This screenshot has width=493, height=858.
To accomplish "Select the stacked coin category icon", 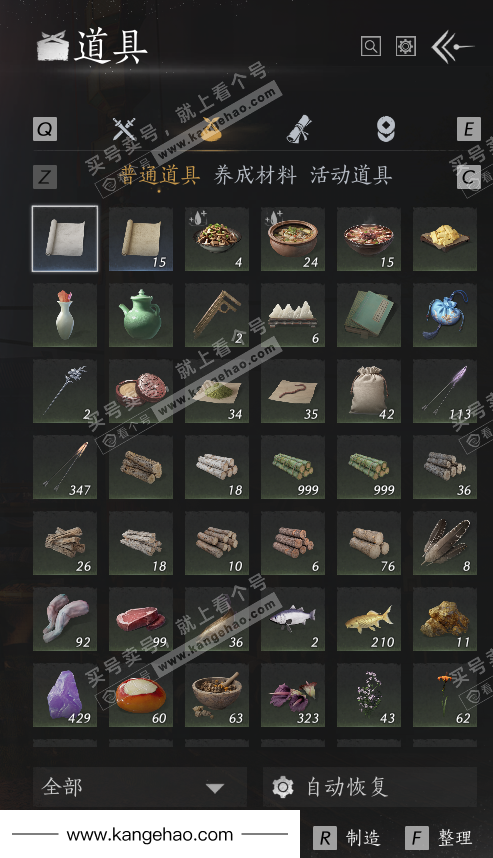I will point(386,130).
